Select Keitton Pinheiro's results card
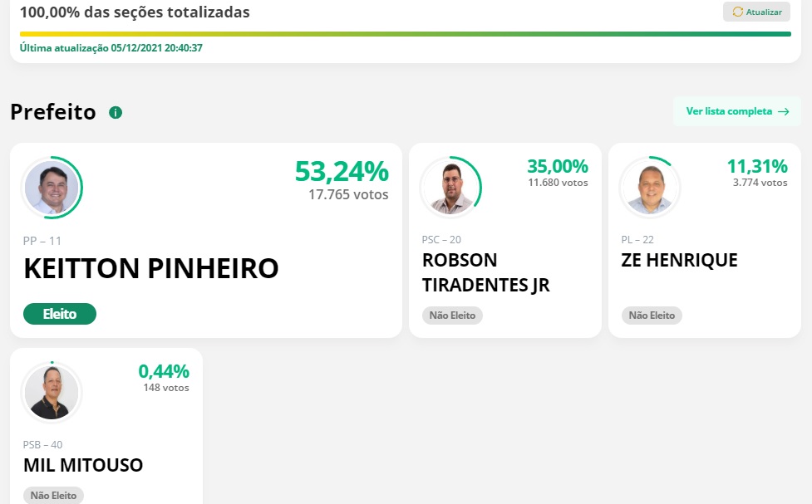This screenshot has width=812, height=504. (205, 240)
